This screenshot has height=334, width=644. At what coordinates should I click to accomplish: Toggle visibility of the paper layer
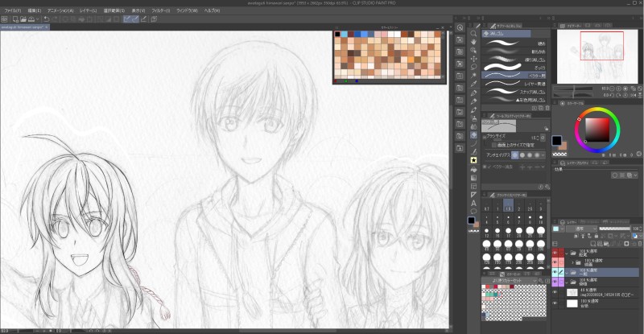click(x=555, y=303)
